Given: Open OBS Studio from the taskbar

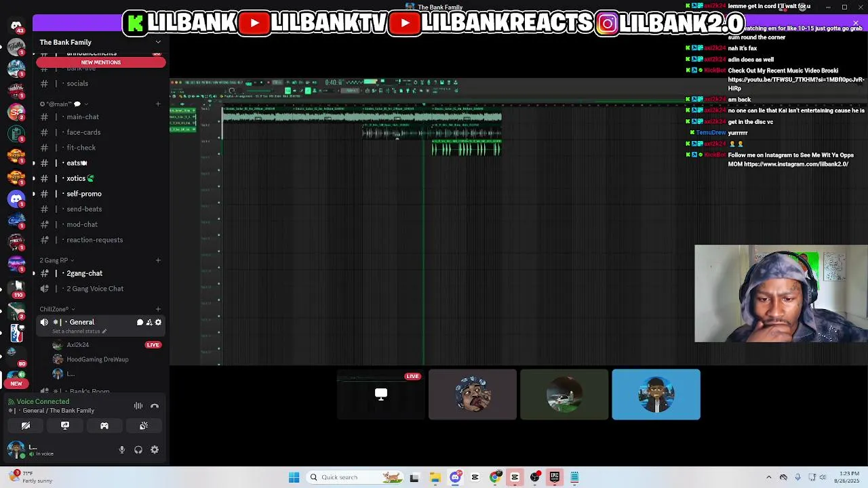Looking at the screenshot, I should coord(535,477).
